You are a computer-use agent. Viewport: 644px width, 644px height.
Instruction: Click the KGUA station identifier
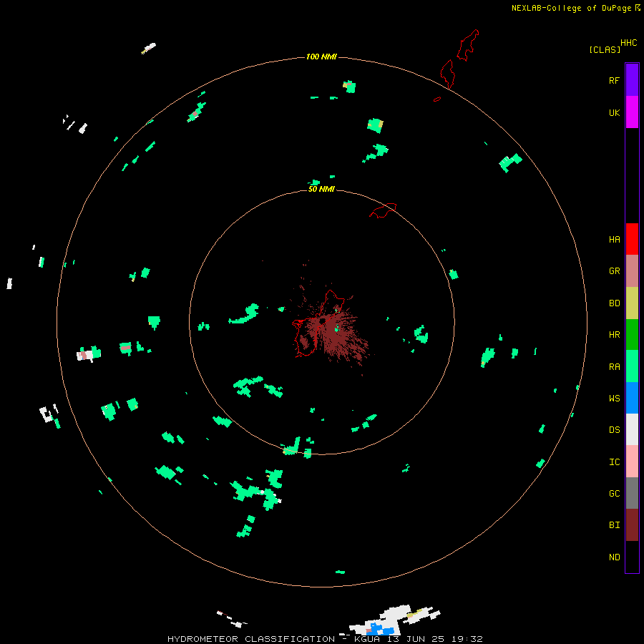pos(367,639)
